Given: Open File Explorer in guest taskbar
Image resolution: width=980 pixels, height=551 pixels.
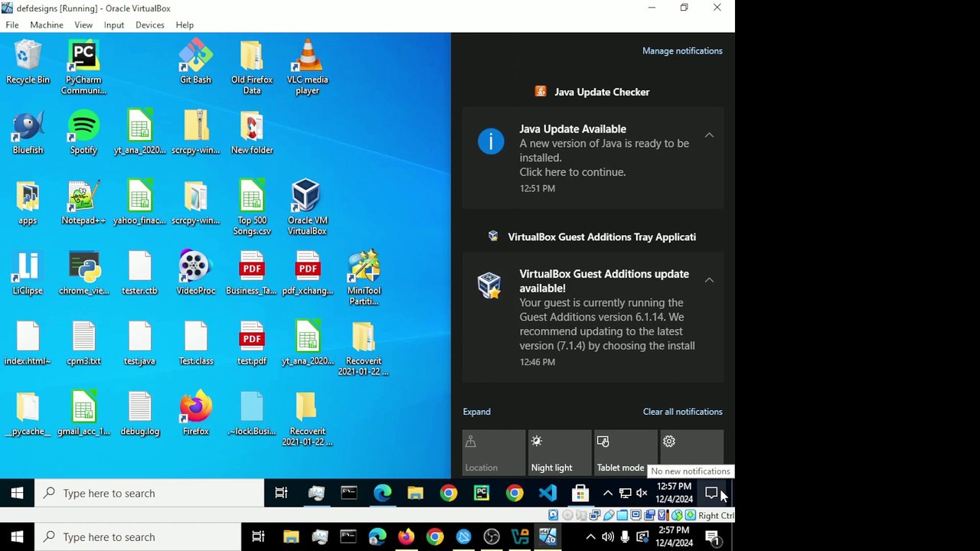Looking at the screenshot, I should click(415, 494).
